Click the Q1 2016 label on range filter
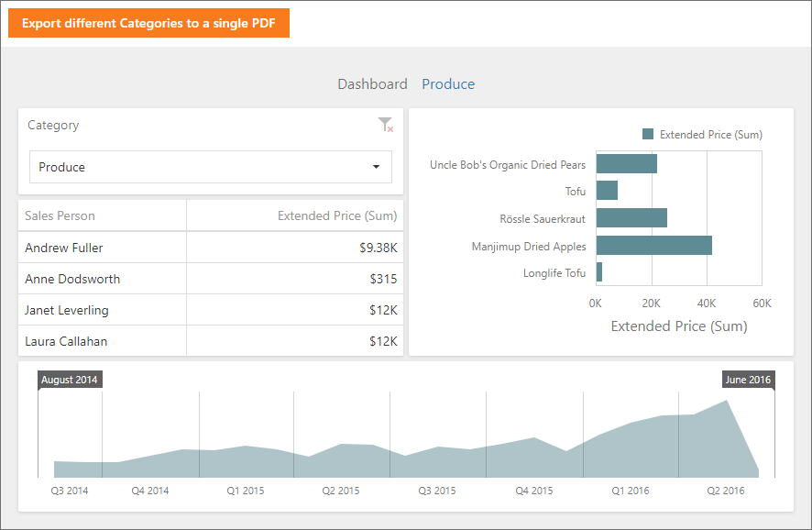812x530 pixels. coord(631,491)
